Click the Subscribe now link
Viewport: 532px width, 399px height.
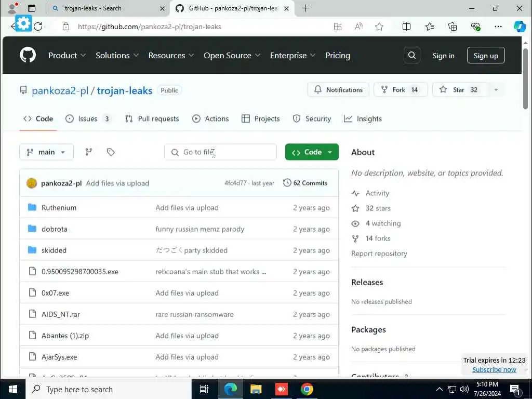point(494,369)
